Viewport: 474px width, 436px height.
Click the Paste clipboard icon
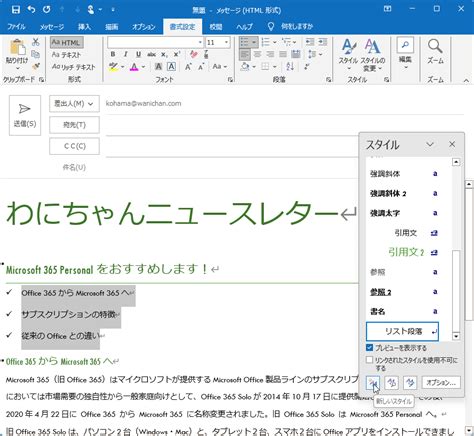click(x=17, y=47)
